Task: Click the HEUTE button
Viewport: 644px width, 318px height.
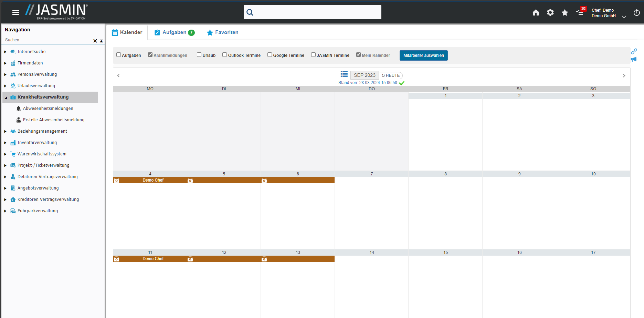Action: tap(391, 75)
